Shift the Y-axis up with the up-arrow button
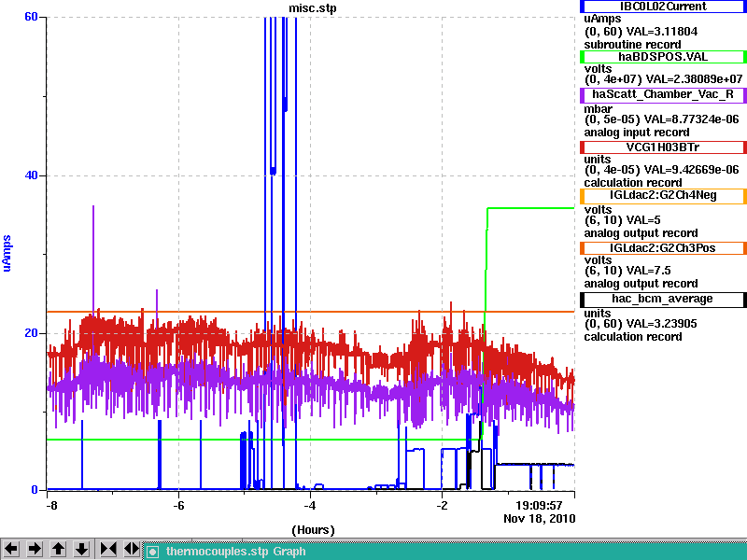This screenshot has width=747, height=560. point(58,549)
